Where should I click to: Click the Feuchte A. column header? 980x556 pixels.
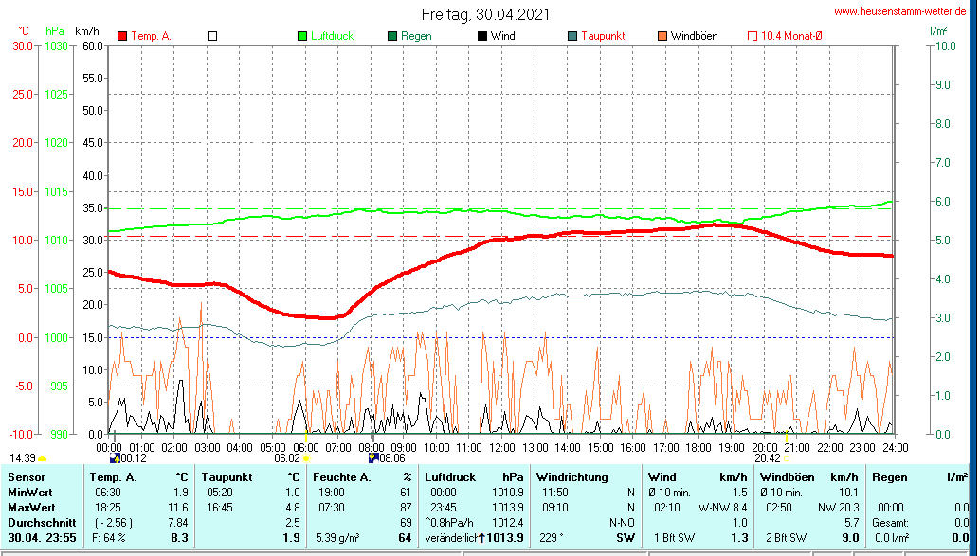coord(342,477)
